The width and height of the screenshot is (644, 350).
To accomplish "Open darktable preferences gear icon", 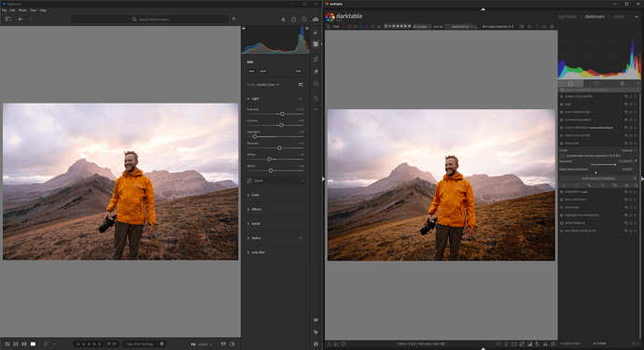I will [552, 27].
